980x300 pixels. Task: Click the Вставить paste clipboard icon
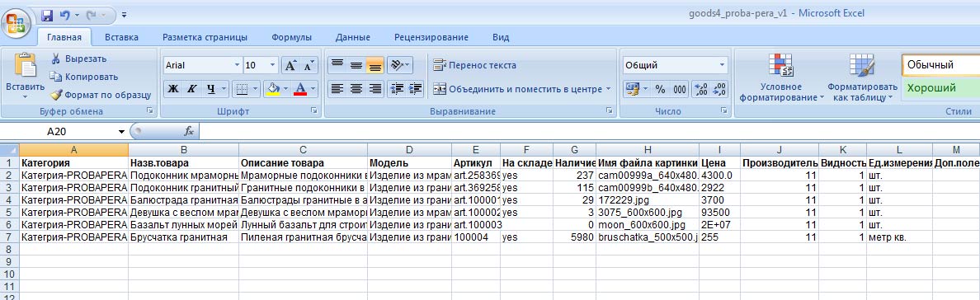25,66
